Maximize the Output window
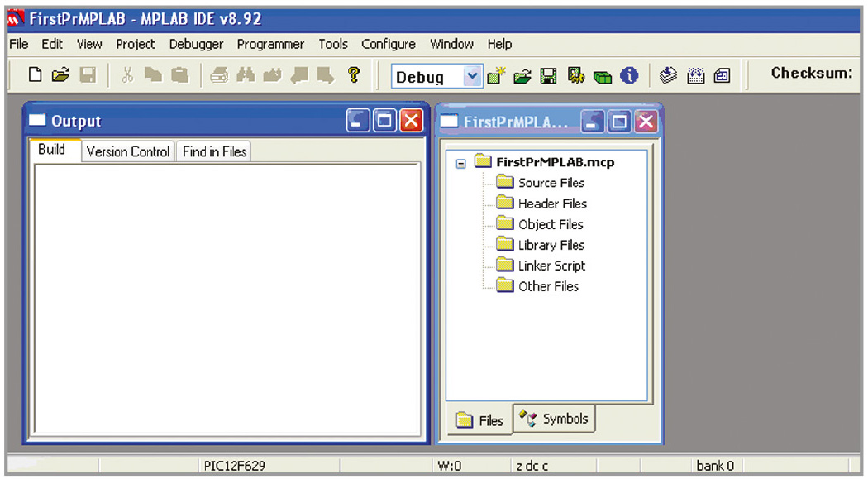The width and height of the screenshot is (868, 479). [x=384, y=122]
